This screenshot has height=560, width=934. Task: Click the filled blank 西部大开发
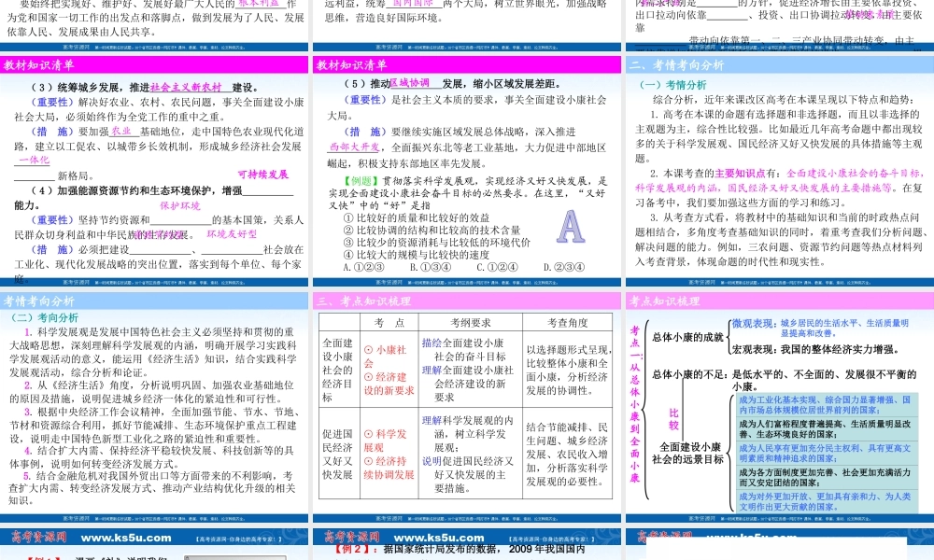coord(355,147)
